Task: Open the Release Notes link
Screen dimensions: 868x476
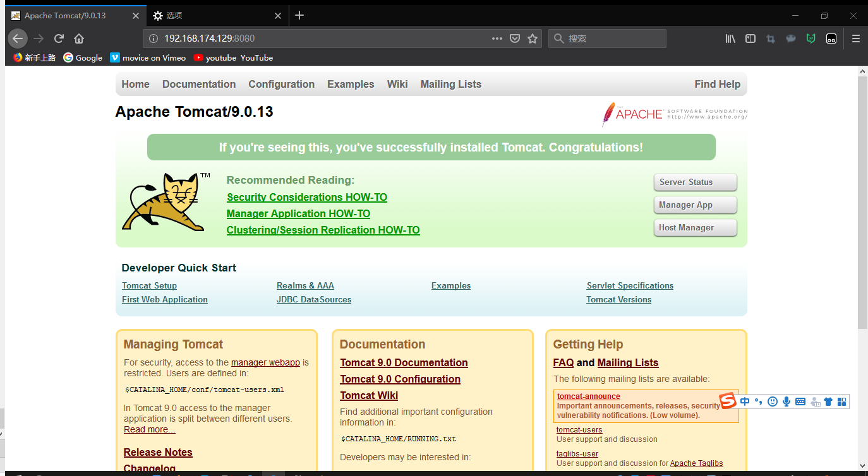Action: click(x=158, y=452)
